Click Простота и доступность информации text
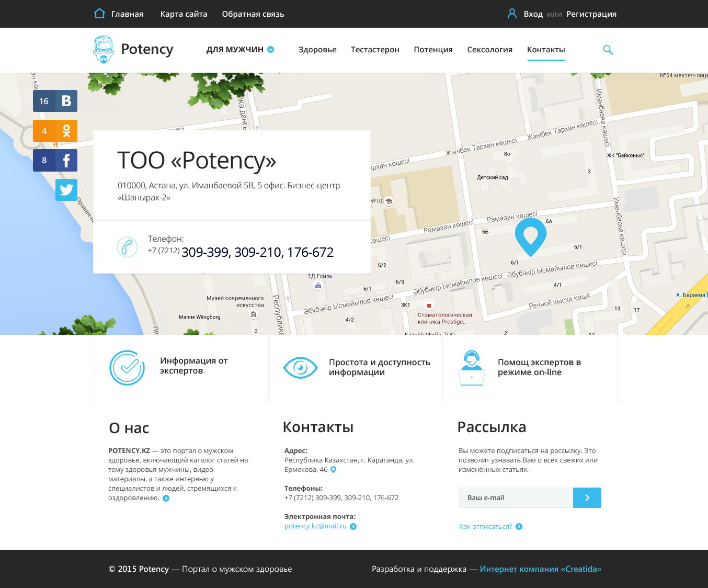The image size is (708, 588). tap(380, 367)
